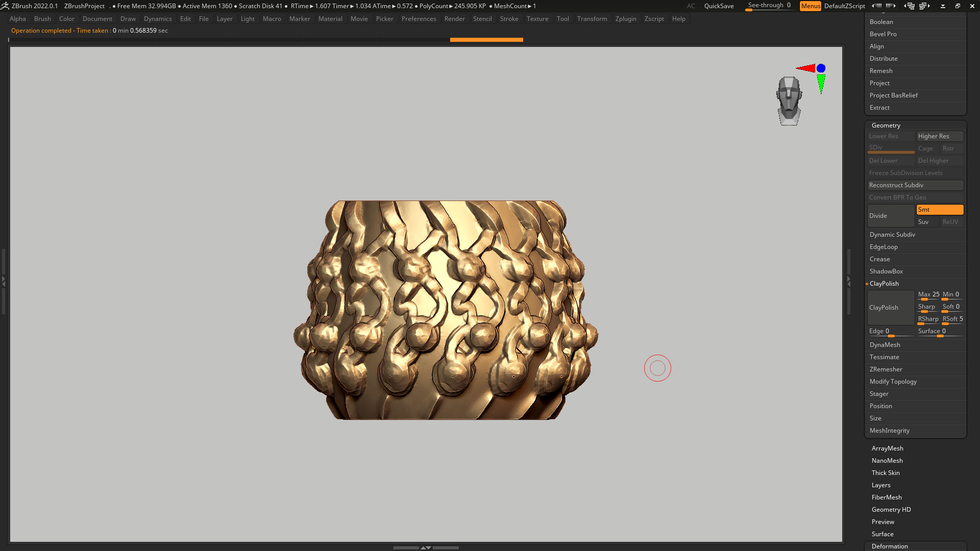Click the QuickSave button
Viewport: 980px width, 551px height.
tap(719, 6)
